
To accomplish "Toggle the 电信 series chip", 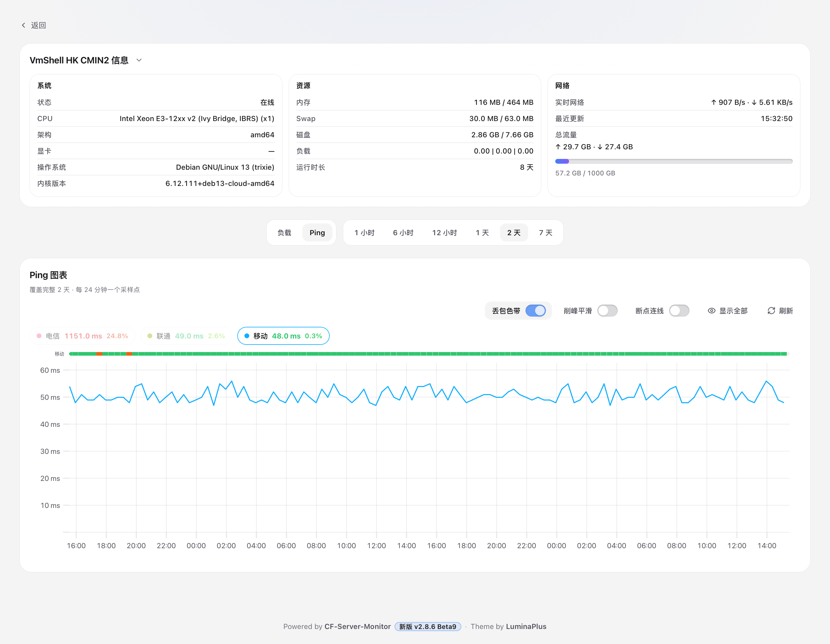I will click(x=82, y=336).
